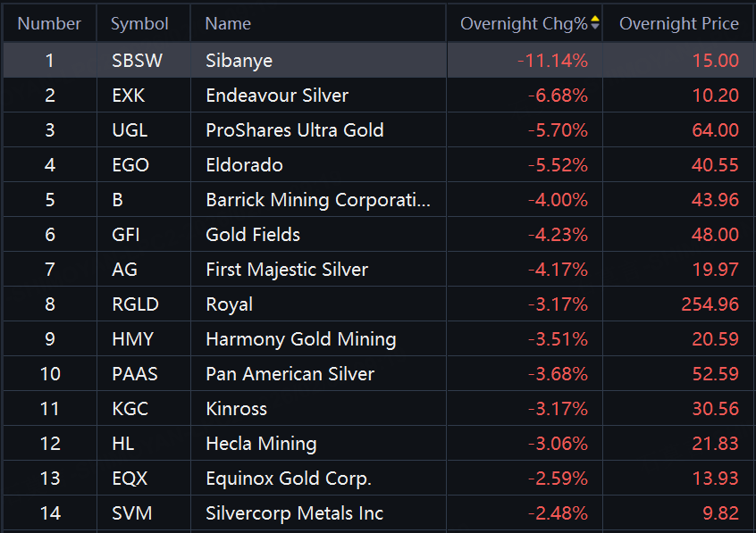Select the Barrick Mining Corporation row
The height and width of the screenshot is (533, 756).
click(317, 200)
